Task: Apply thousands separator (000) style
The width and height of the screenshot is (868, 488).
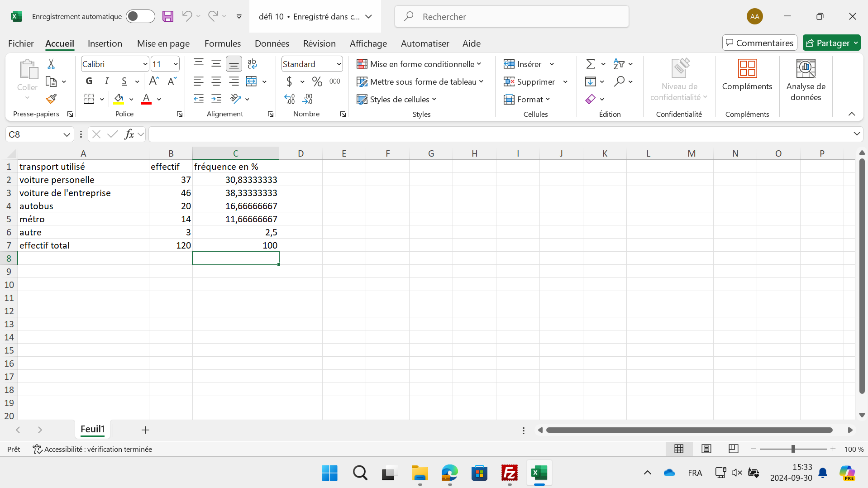Action: [x=335, y=81]
